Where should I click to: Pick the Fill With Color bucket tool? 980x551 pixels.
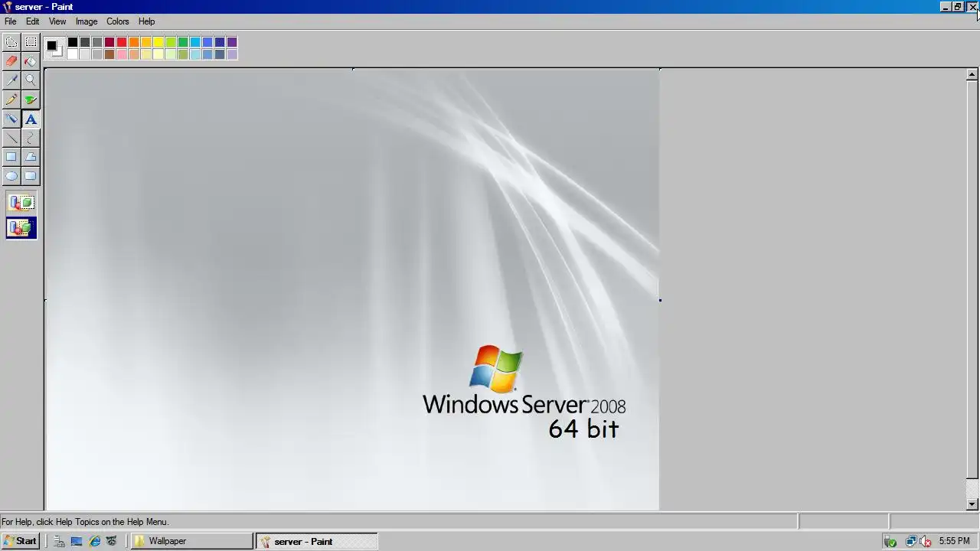pos(31,61)
